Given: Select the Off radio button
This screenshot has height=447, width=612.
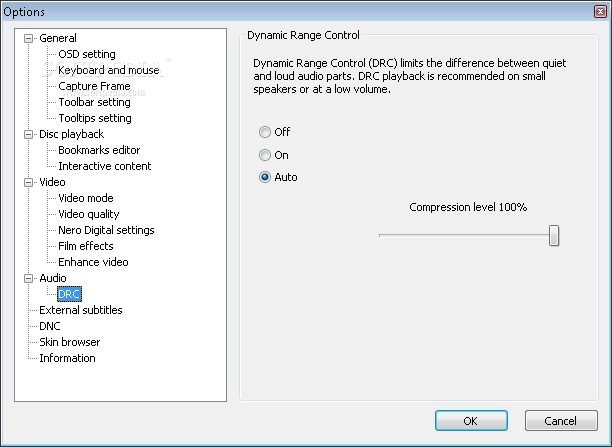Looking at the screenshot, I should point(265,132).
